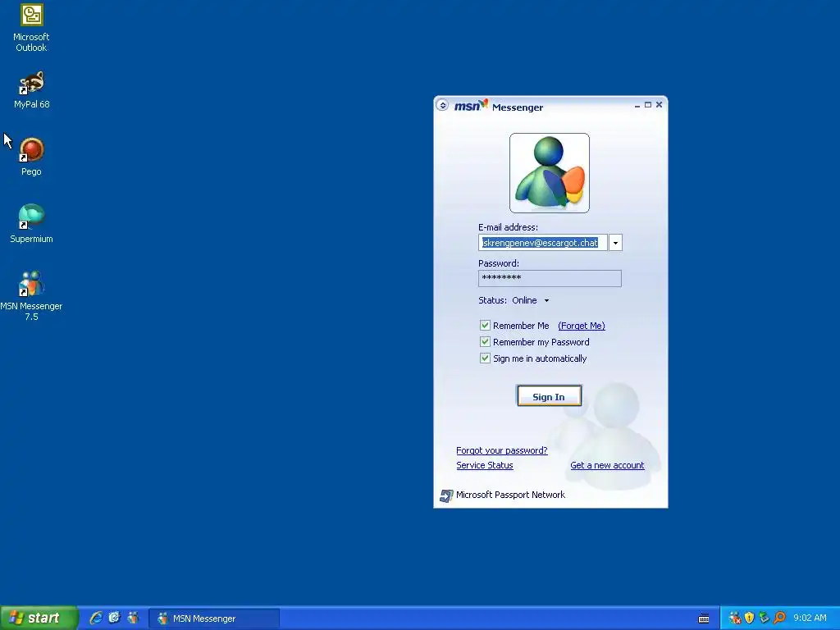Click Get a new account link
Viewport: 840px width, 630px height.
[x=607, y=466]
